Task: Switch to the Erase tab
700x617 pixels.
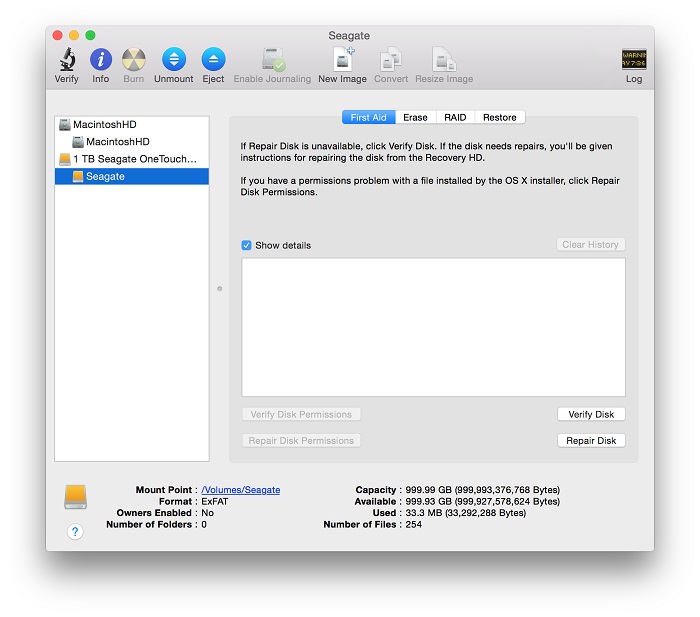Action: pos(415,117)
